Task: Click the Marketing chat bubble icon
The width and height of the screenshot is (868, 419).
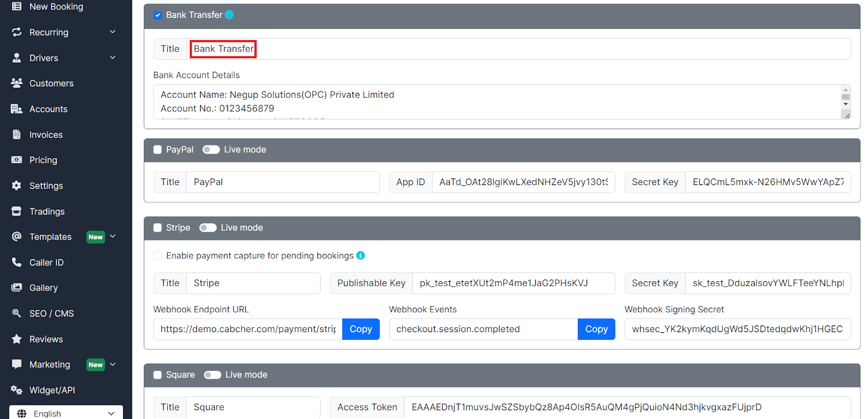Action: click(x=17, y=364)
